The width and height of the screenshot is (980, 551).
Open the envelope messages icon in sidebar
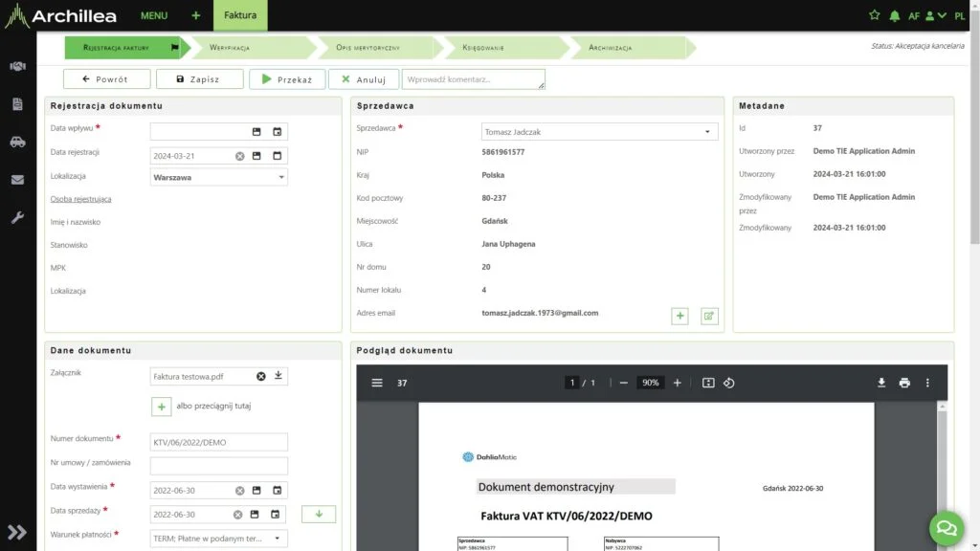17,179
